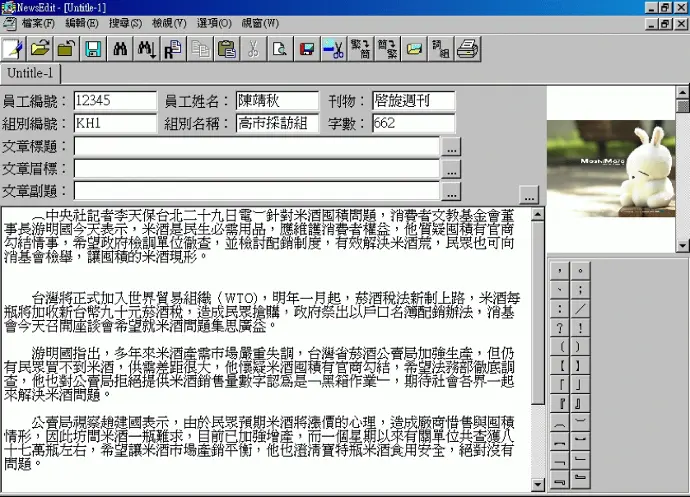Open the 選項(O) menu
The image size is (690, 497).
(215, 22)
